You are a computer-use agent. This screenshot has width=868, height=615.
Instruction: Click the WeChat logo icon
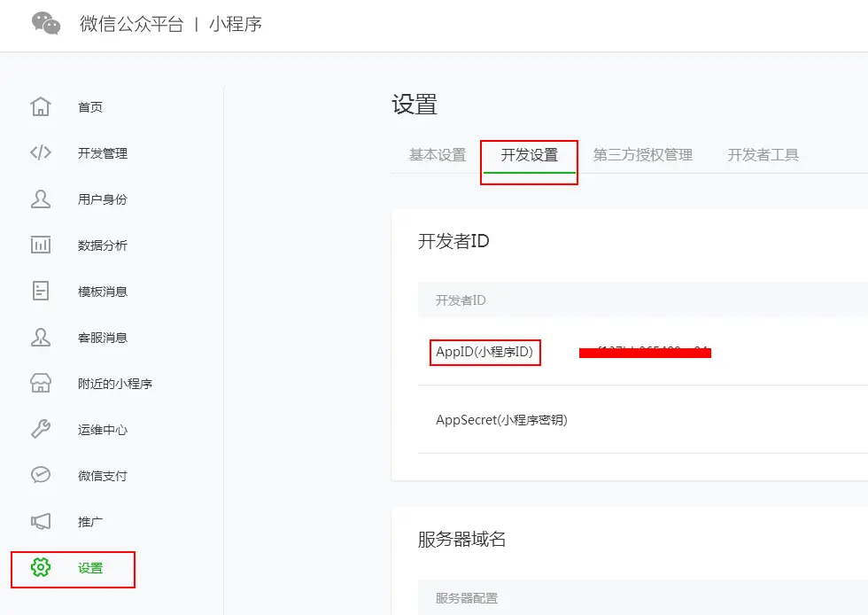point(46,23)
